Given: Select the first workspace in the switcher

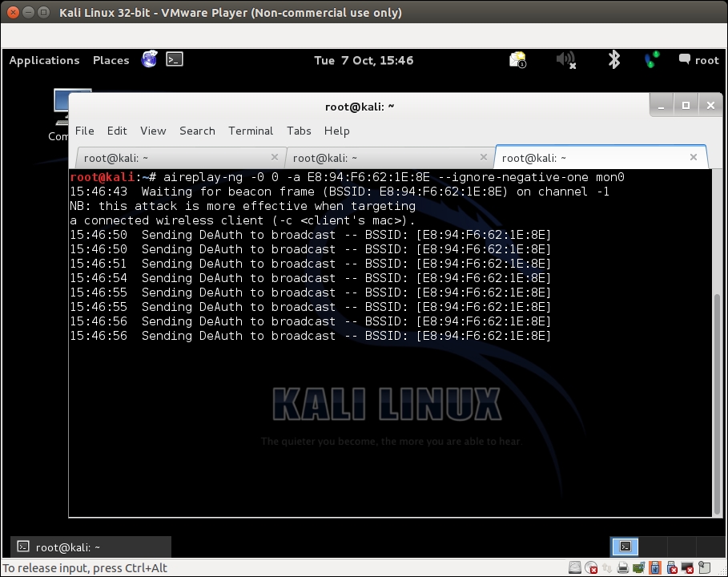Looking at the screenshot, I should (625, 547).
